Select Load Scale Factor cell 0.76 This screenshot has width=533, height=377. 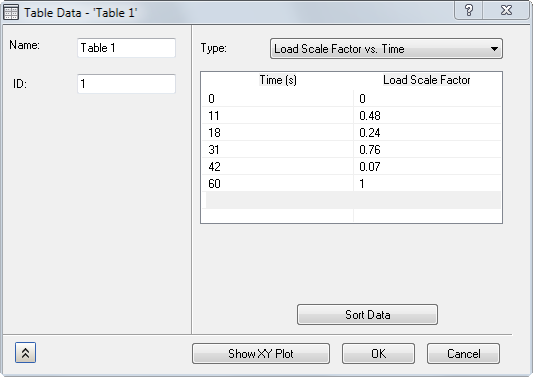click(427, 150)
